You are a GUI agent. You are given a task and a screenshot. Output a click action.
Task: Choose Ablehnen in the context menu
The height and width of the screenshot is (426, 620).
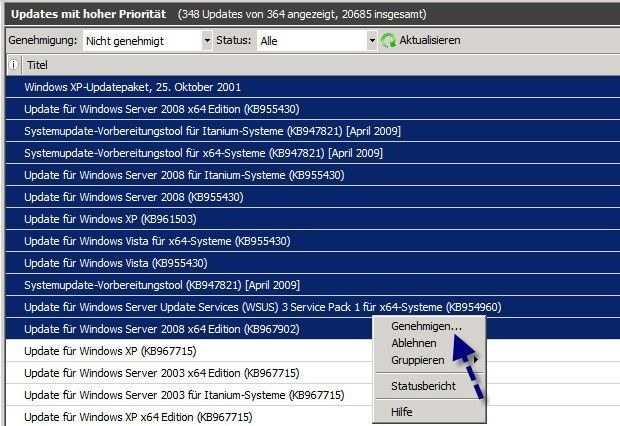[414, 343]
